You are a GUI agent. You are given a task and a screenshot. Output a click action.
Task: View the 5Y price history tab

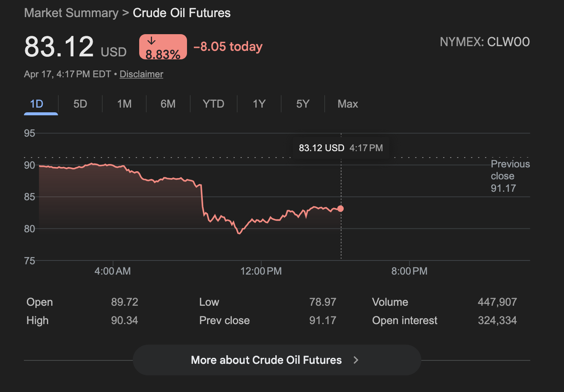[303, 104]
